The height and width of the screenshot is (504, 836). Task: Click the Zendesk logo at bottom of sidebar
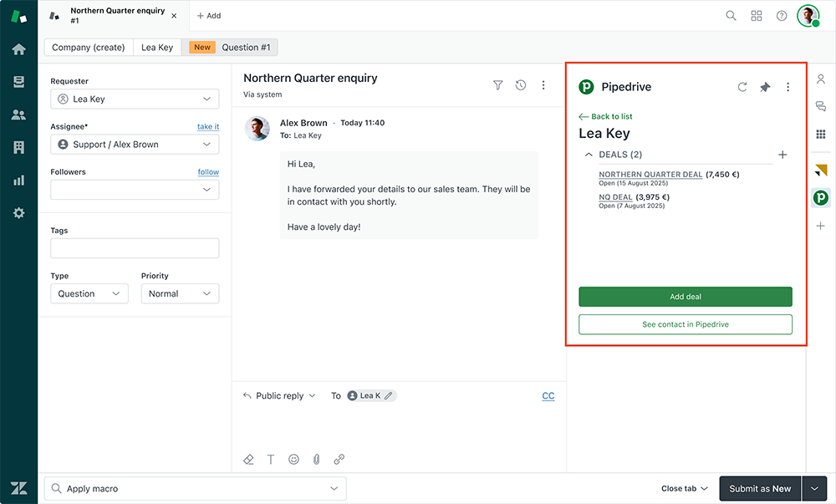18,488
